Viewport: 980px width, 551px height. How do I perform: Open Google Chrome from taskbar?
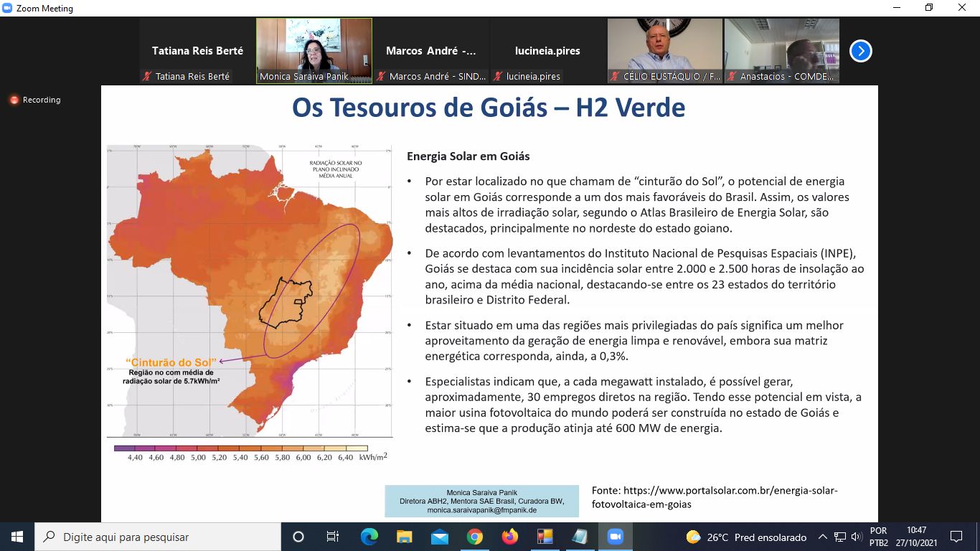475,537
